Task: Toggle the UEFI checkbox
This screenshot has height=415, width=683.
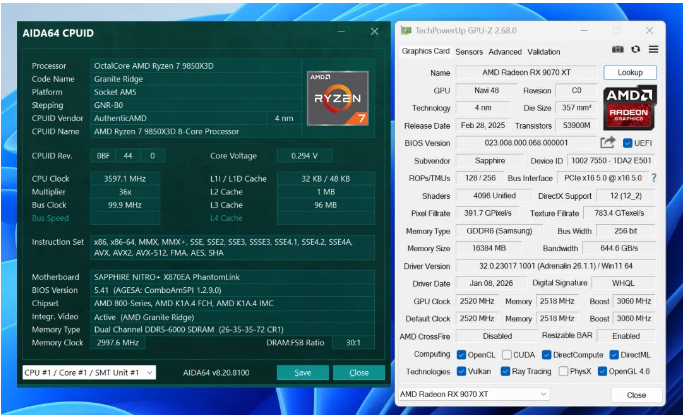Action: (627, 143)
